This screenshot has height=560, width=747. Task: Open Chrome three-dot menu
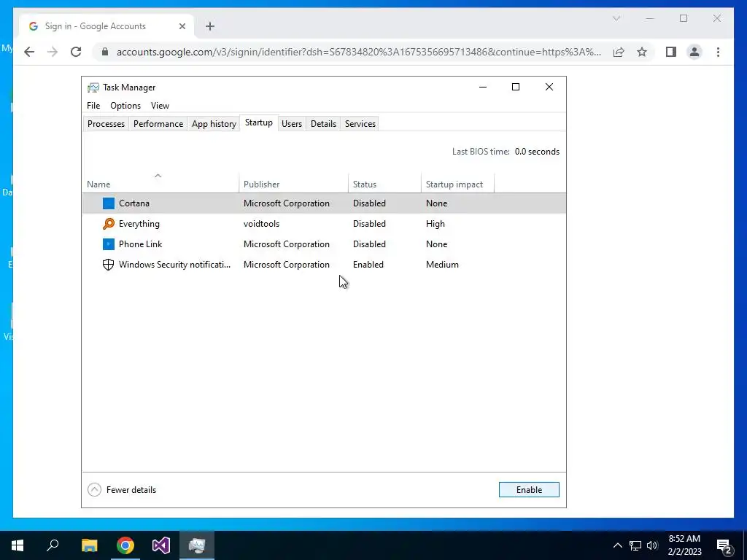click(x=718, y=52)
